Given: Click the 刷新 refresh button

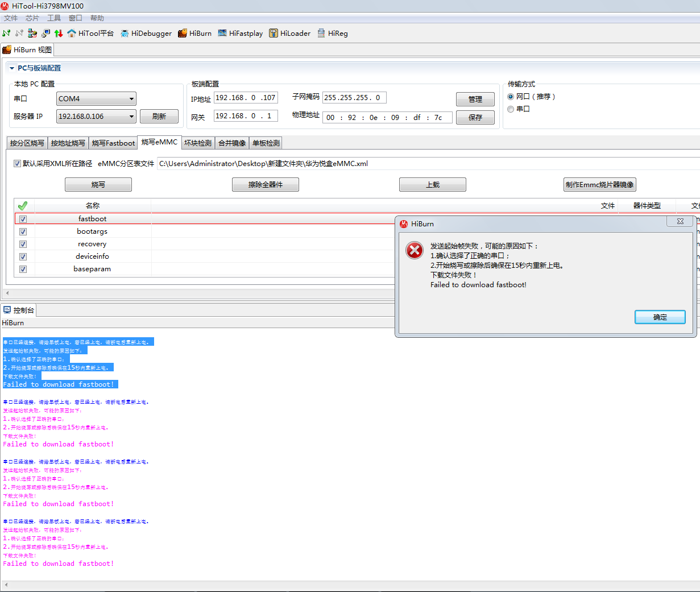Looking at the screenshot, I should [159, 117].
